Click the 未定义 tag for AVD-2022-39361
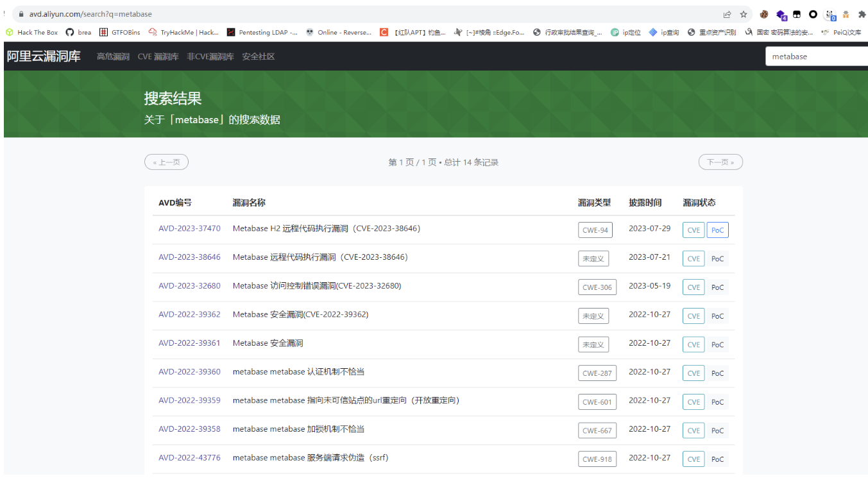 (593, 344)
